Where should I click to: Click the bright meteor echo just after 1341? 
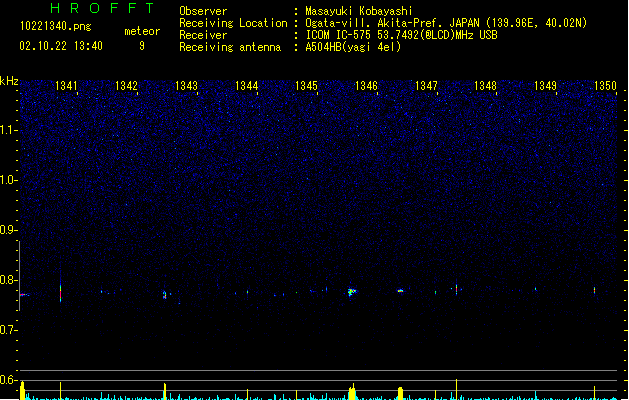(61, 293)
